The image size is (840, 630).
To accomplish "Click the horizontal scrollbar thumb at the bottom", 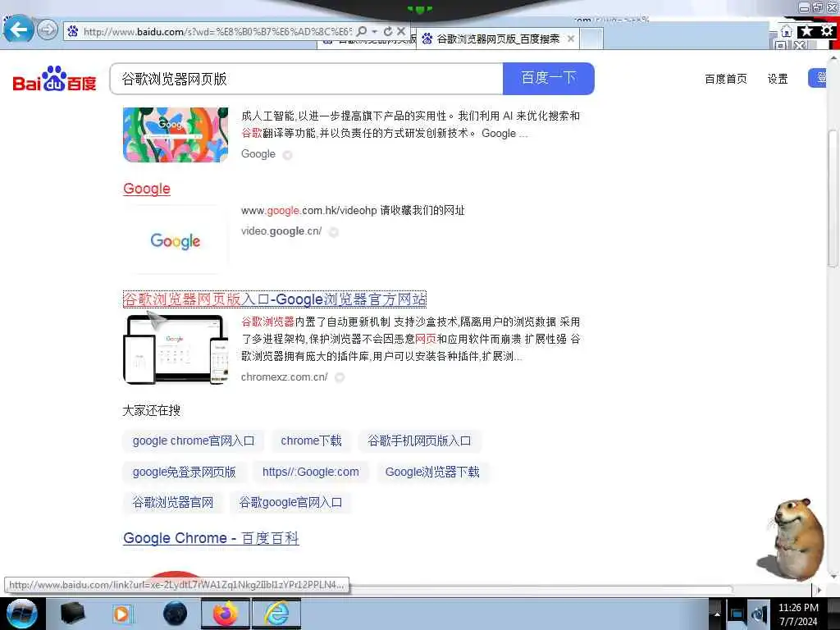I will [541, 589].
